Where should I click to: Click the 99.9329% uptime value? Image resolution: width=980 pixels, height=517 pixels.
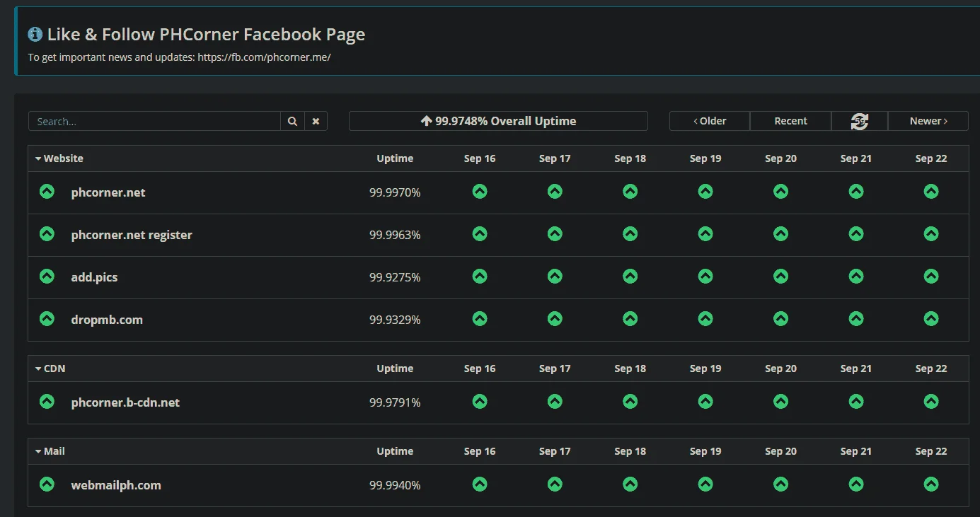coord(395,320)
